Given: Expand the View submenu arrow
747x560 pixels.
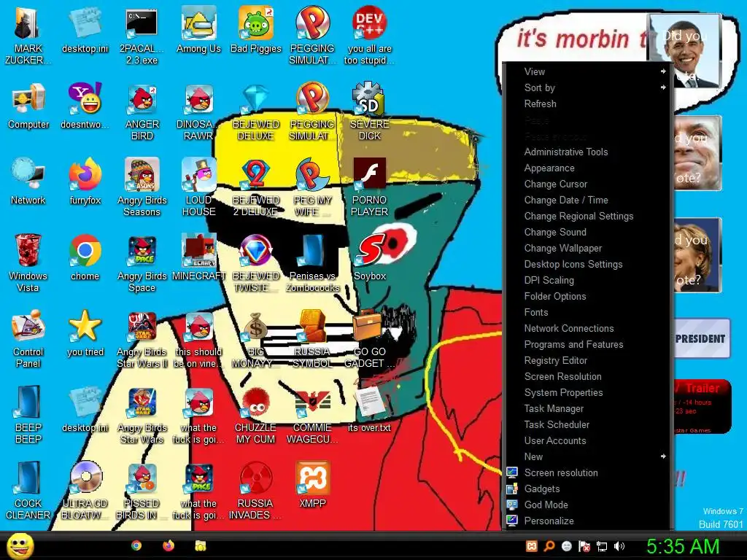Looking at the screenshot, I should click(662, 71).
